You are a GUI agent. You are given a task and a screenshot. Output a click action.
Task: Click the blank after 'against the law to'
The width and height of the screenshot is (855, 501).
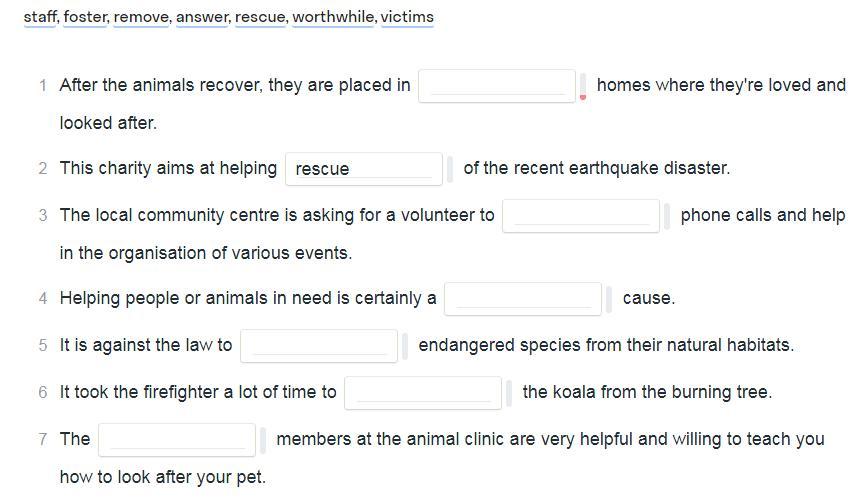coord(319,346)
